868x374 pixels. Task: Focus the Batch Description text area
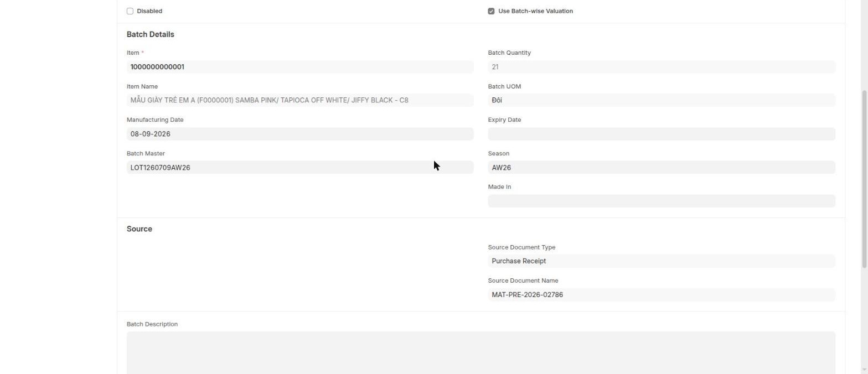click(x=481, y=352)
